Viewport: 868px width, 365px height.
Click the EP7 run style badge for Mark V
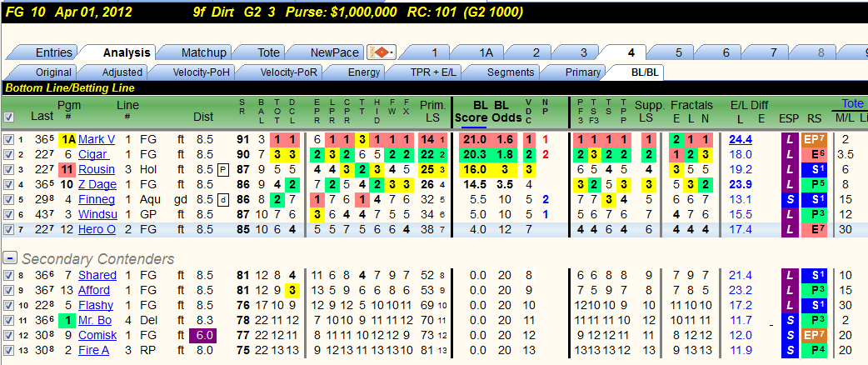pos(814,139)
